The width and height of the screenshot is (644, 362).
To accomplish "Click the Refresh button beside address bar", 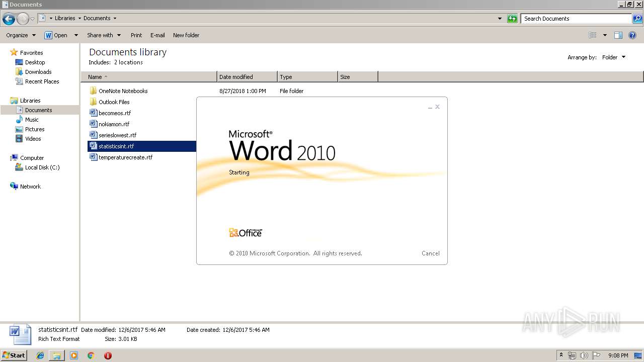I will click(512, 19).
